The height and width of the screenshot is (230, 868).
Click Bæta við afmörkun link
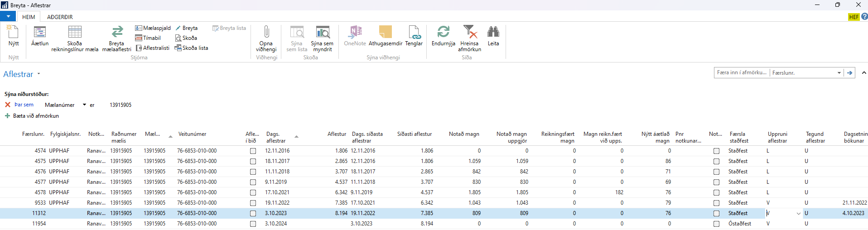36,116
